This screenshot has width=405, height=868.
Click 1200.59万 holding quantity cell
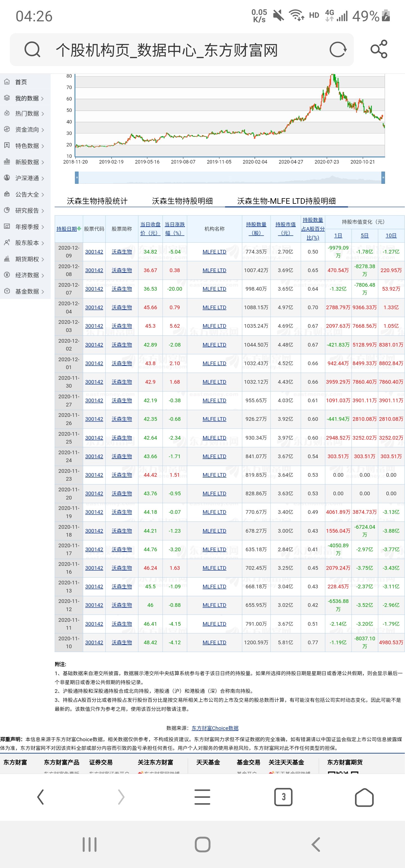pyautogui.click(x=256, y=643)
